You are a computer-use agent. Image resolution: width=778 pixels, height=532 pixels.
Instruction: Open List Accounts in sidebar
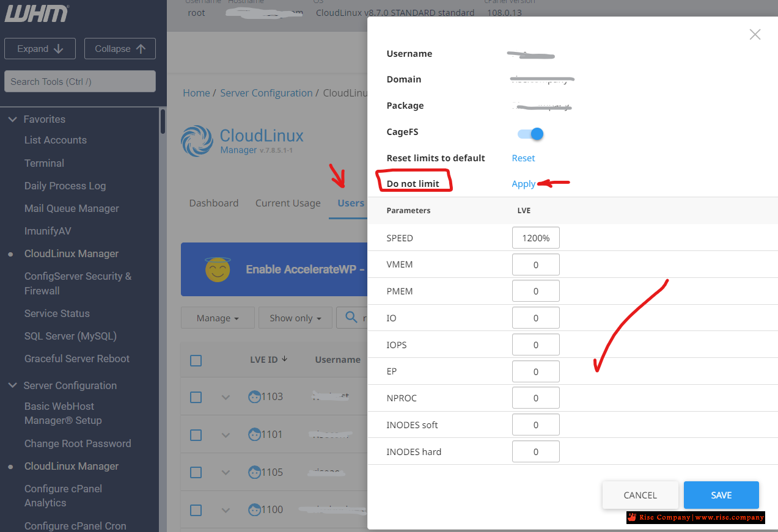click(x=56, y=140)
